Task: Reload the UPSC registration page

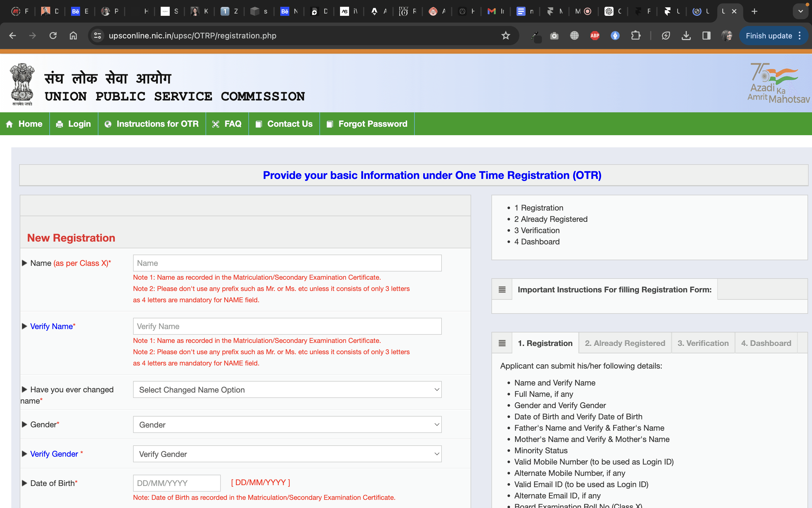Action: tap(53, 36)
